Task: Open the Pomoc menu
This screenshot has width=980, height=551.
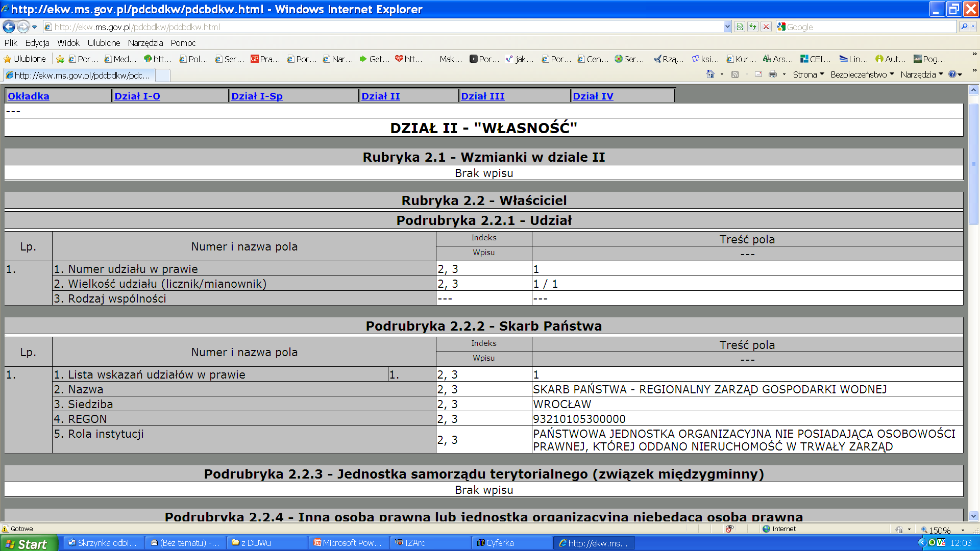Action: point(183,43)
